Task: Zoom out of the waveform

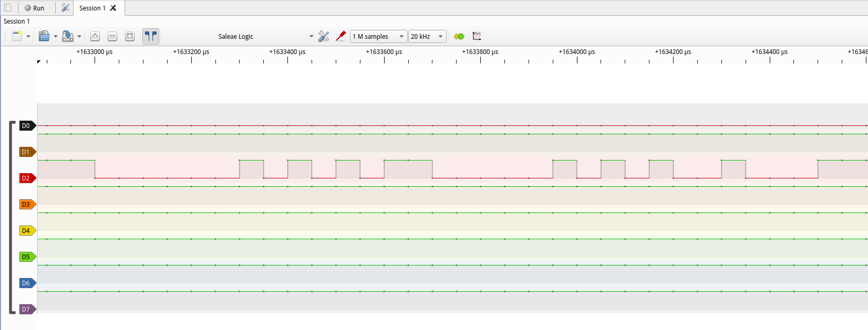Action: [x=112, y=36]
